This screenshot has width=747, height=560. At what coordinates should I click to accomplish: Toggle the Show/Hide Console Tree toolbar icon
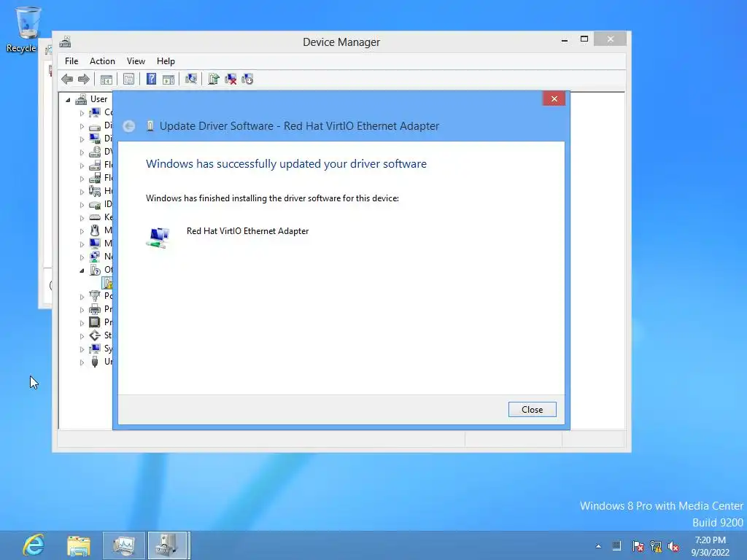107,79
